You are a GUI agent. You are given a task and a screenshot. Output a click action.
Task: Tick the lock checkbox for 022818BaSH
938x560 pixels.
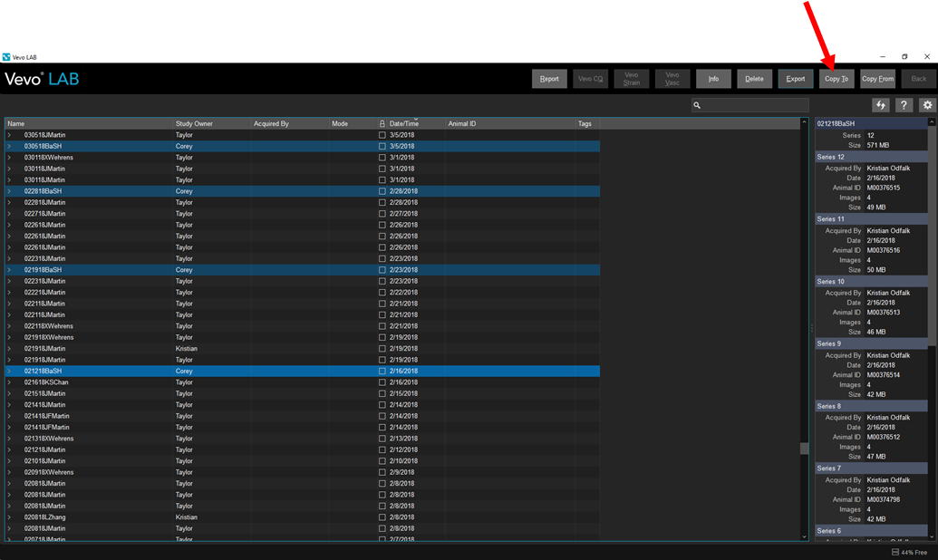pyautogui.click(x=382, y=191)
